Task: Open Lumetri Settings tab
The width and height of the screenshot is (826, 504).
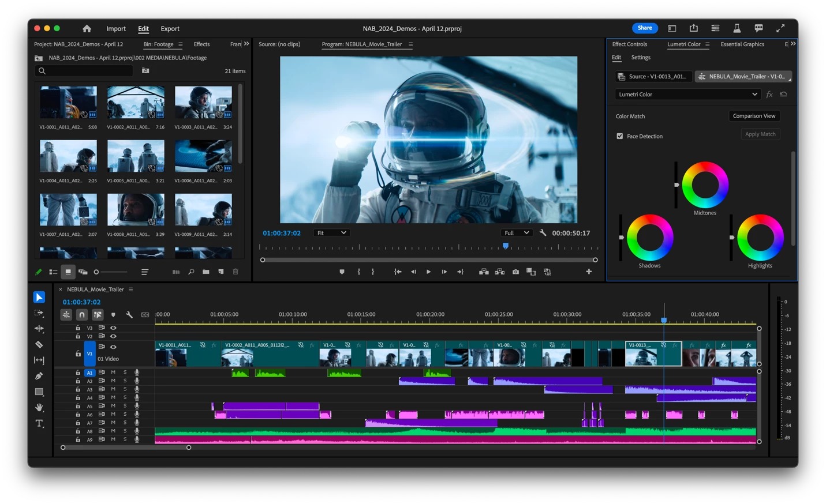Action: click(641, 58)
